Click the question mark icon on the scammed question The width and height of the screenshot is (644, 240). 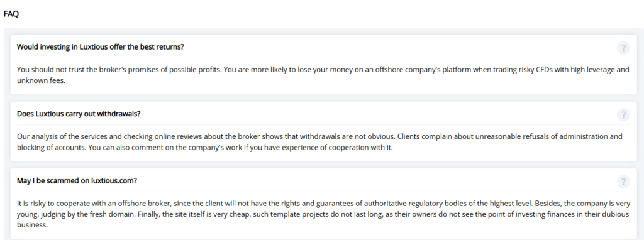coord(623,182)
